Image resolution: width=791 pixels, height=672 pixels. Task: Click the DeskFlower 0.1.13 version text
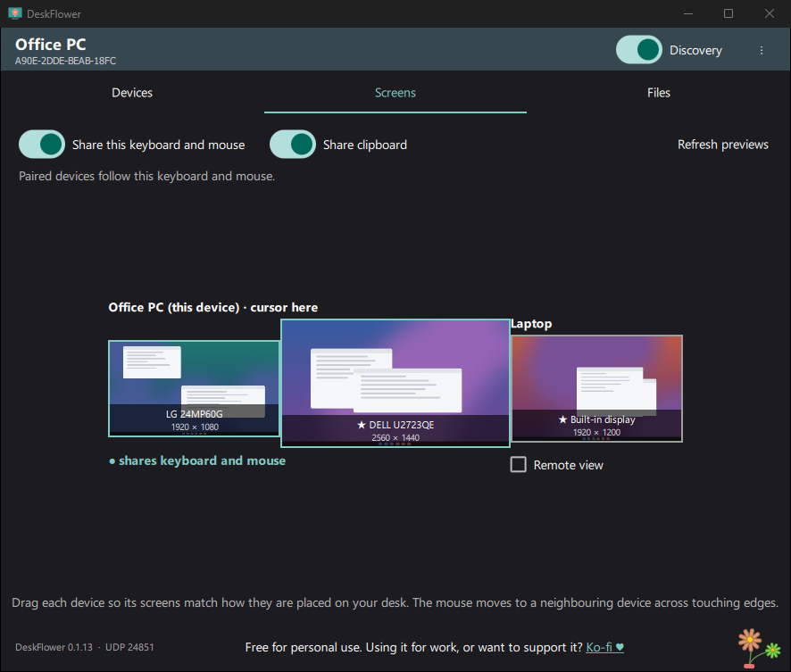click(54, 647)
